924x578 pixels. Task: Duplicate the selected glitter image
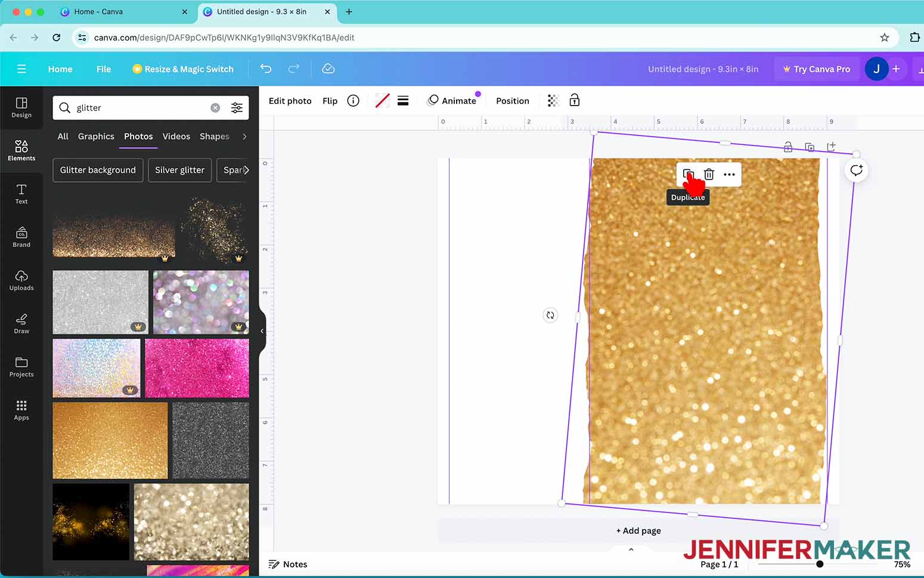tap(689, 174)
